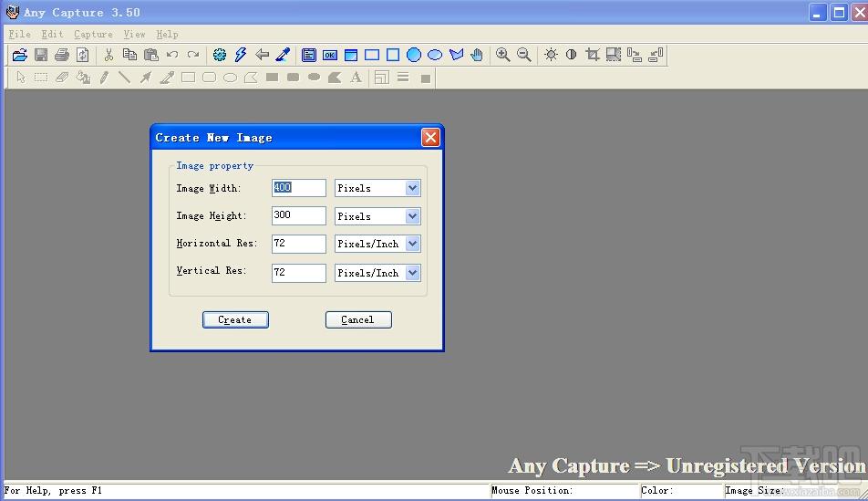Open capture settings gear icon
868x501 pixels.
(220, 55)
